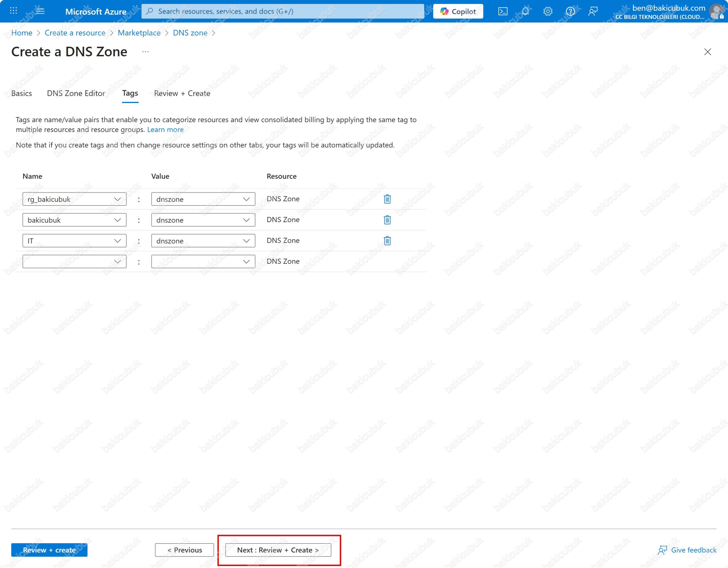Click the top bar feedback person icon
This screenshot has height=568, width=728.
tap(593, 11)
